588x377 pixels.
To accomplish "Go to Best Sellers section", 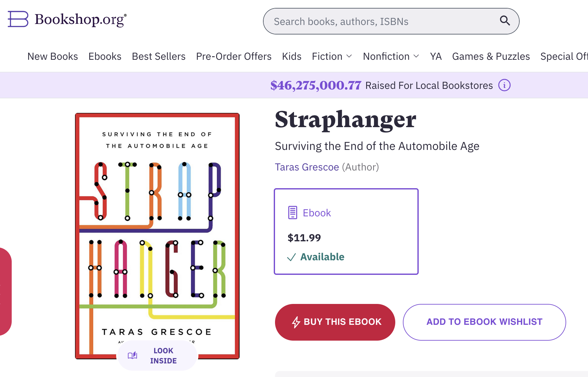I will 159,56.
